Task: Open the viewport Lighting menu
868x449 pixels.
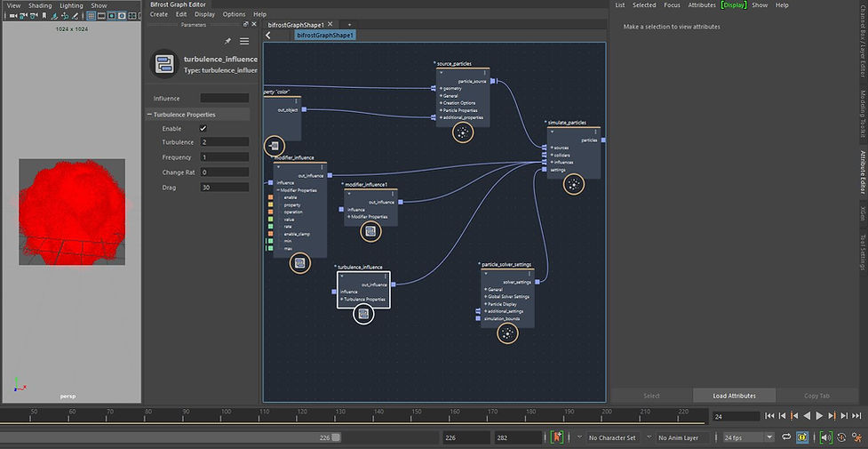Action: (x=71, y=5)
